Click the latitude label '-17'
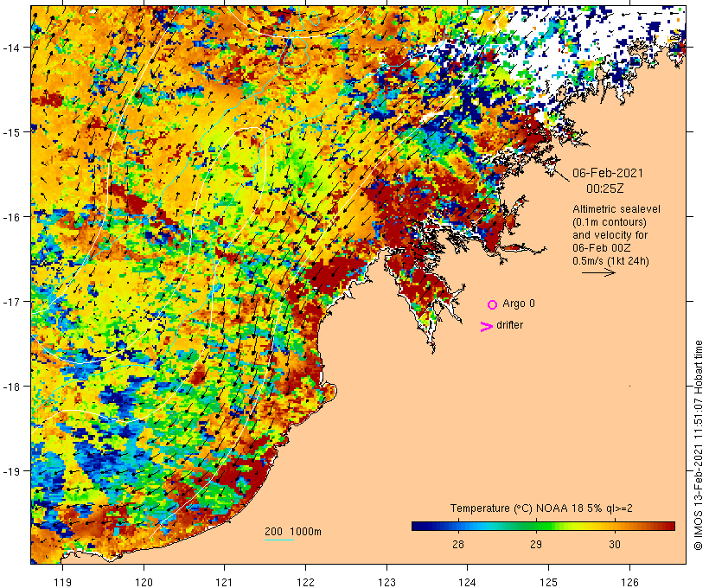This screenshot has height=588, width=709. point(11,301)
